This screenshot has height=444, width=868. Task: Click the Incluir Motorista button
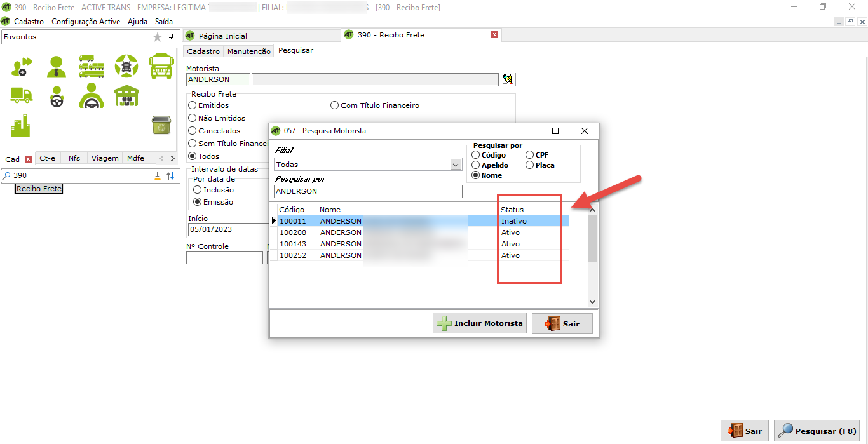tap(480, 323)
